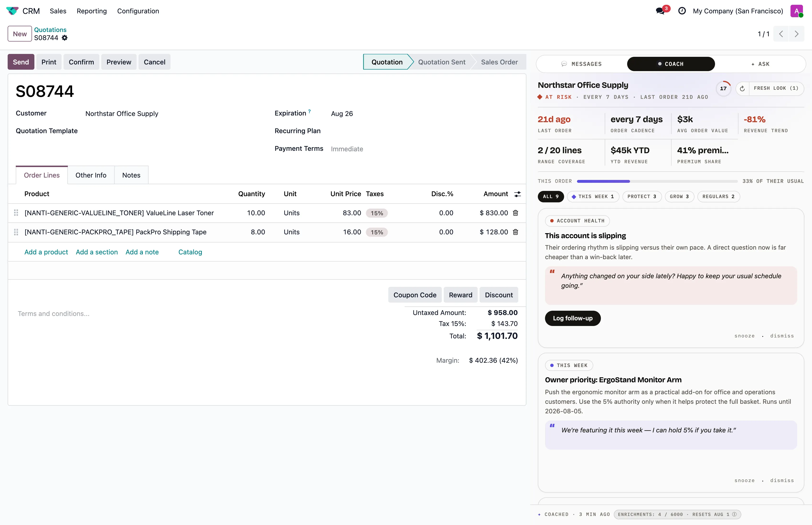Click the refresh icon beside Fresh Look
Screen dimensions: 812x525
(742, 88)
